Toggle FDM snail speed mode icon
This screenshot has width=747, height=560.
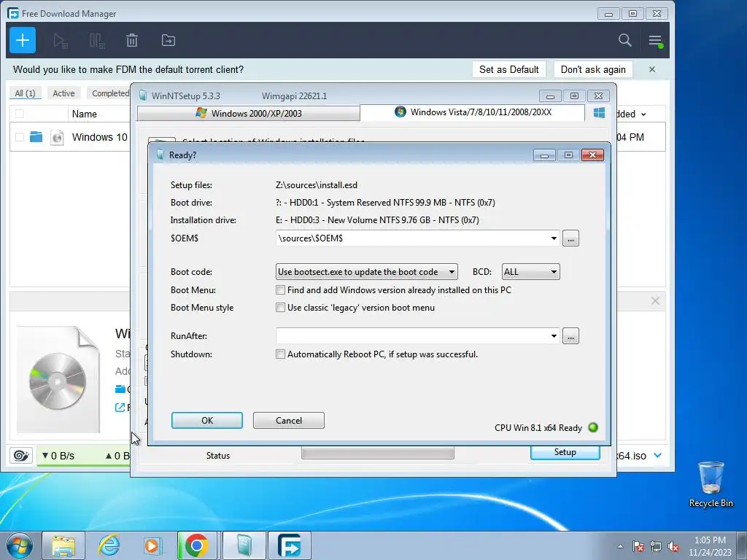(21, 456)
